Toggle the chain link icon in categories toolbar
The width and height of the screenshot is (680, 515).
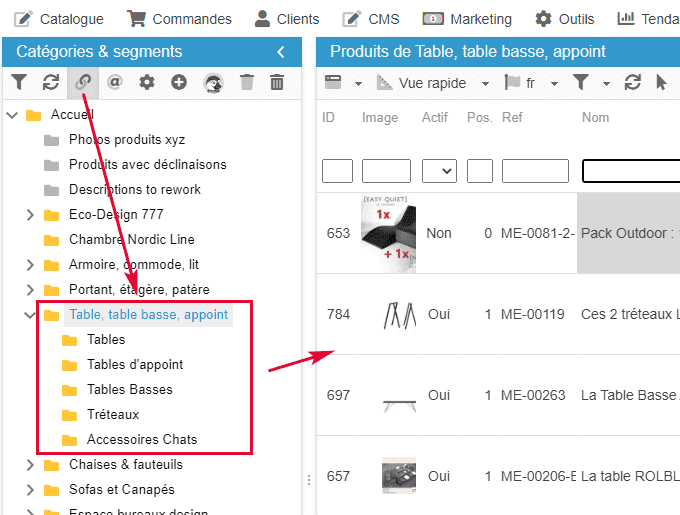pos(83,83)
